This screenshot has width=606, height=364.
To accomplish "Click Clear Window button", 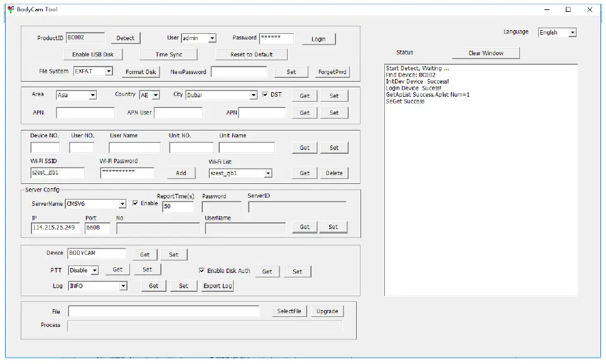I will click(x=486, y=53).
